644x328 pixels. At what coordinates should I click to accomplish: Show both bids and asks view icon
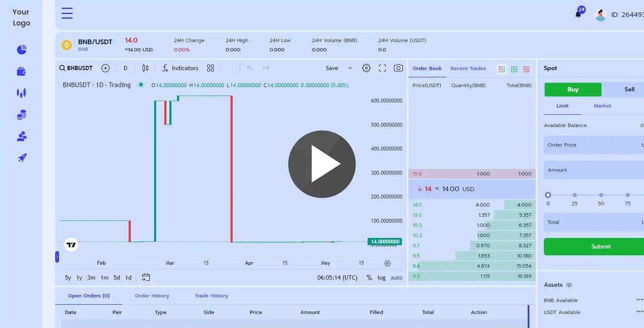point(502,69)
